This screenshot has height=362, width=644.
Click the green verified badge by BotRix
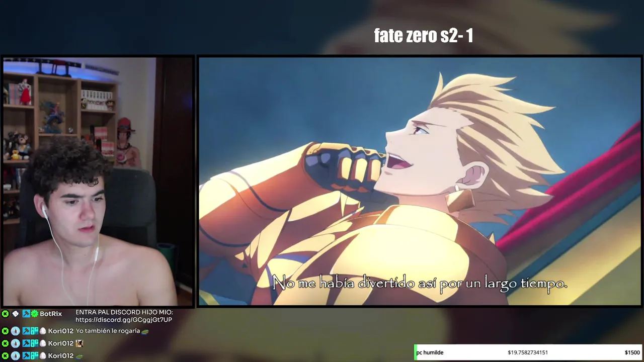click(34, 314)
